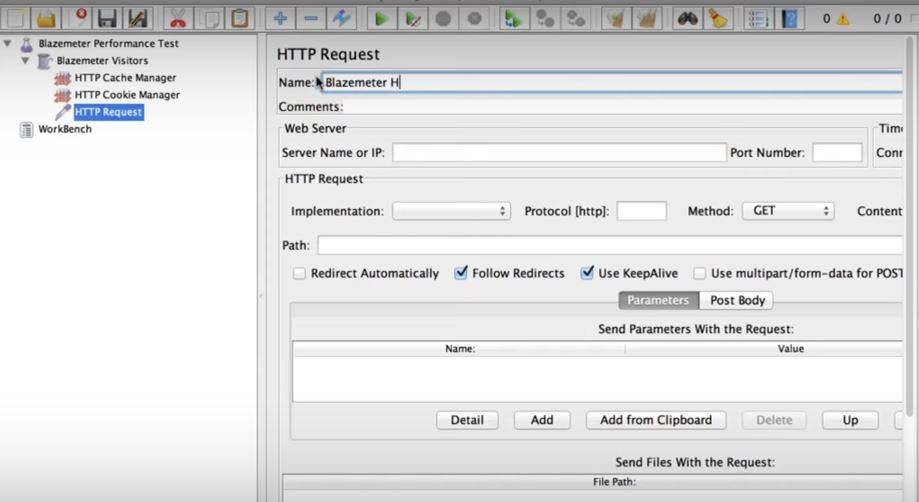
Task: Click Remote Start All icon
Action: click(x=514, y=19)
